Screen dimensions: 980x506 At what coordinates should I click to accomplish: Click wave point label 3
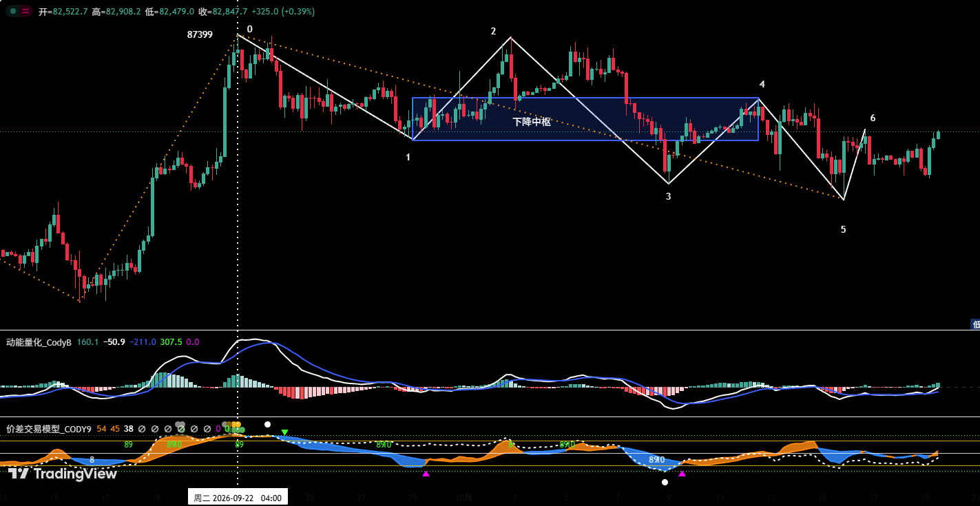668,196
